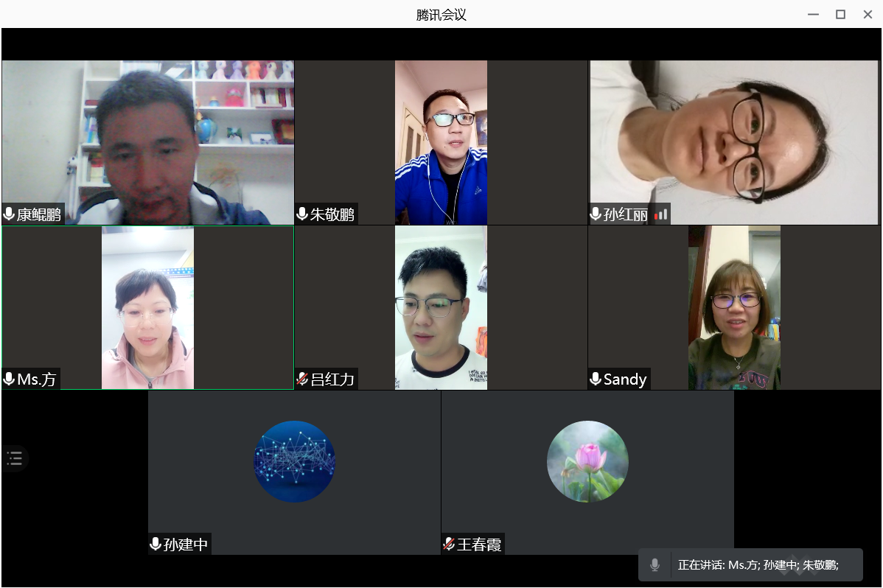Viewport: 883px width, 588px height.
Task: Click 王春霞's lotus flower avatar
Action: (587, 461)
